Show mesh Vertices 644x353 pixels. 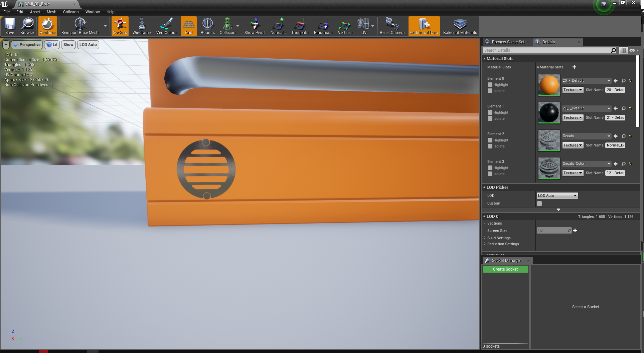point(345,26)
